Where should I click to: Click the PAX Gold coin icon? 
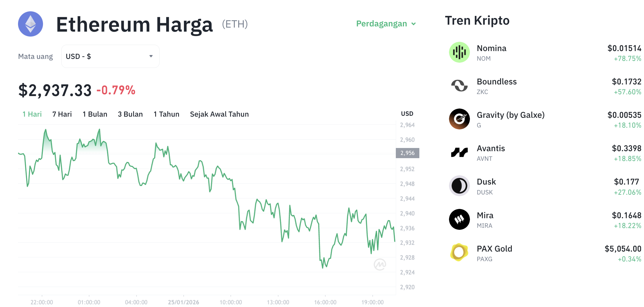[459, 252]
